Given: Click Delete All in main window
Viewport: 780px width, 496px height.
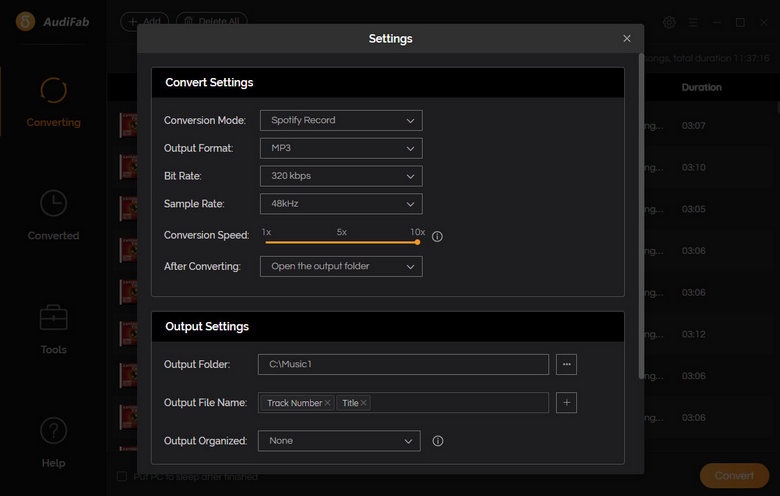Looking at the screenshot, I should [x=212, y=21].
